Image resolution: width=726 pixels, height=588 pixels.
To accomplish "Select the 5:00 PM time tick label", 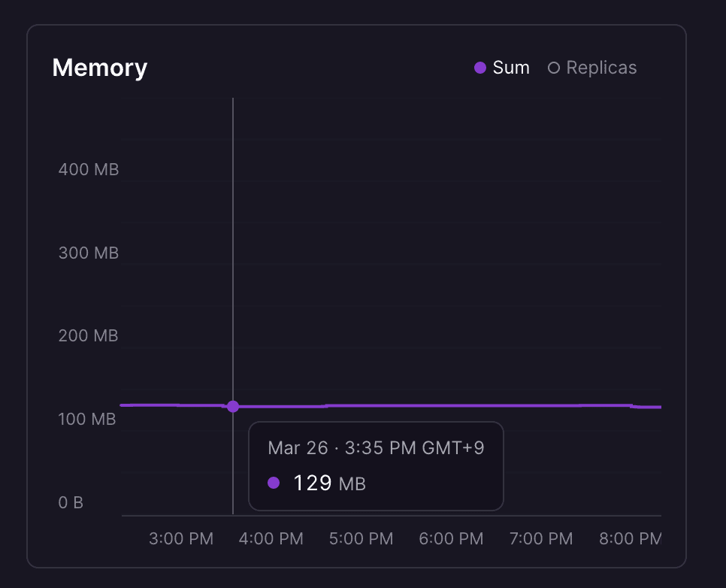I will pos(361,538).
